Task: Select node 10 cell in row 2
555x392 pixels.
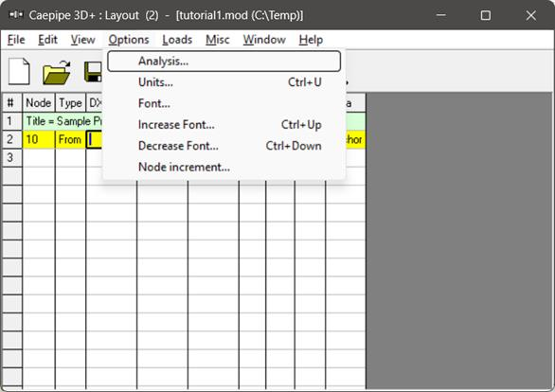Action: click(x=39, y=139)
